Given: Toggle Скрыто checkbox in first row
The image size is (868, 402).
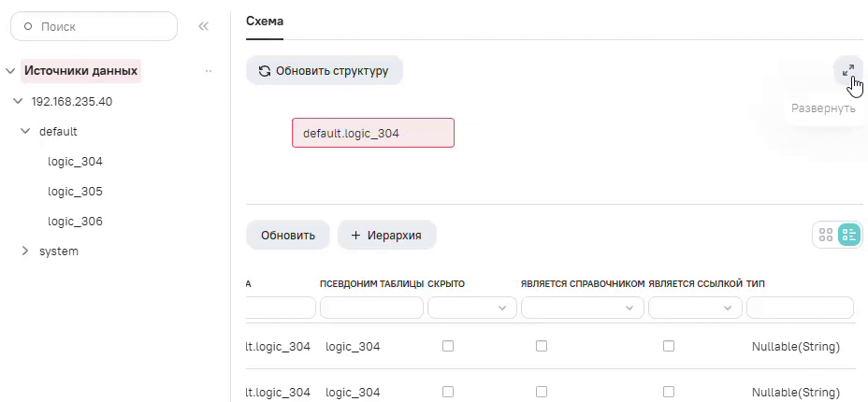Looking at the screenshot, I should (448, 346).
